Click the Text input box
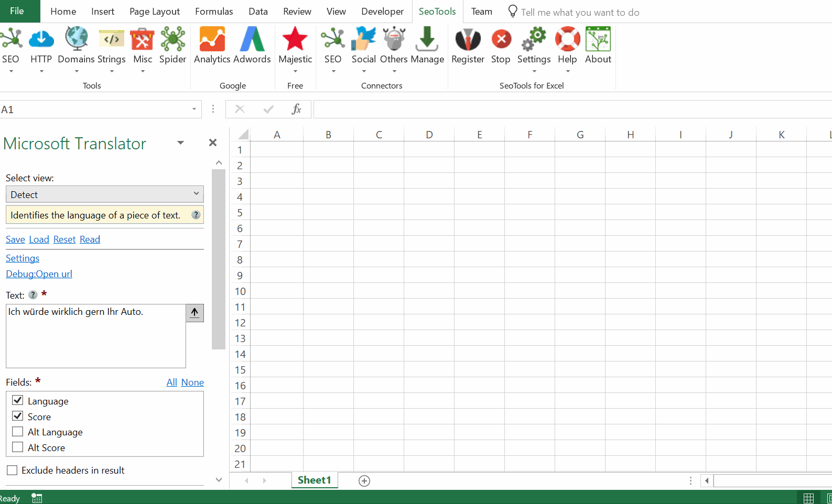Screen dimensions: 832x504 [96, 336]
